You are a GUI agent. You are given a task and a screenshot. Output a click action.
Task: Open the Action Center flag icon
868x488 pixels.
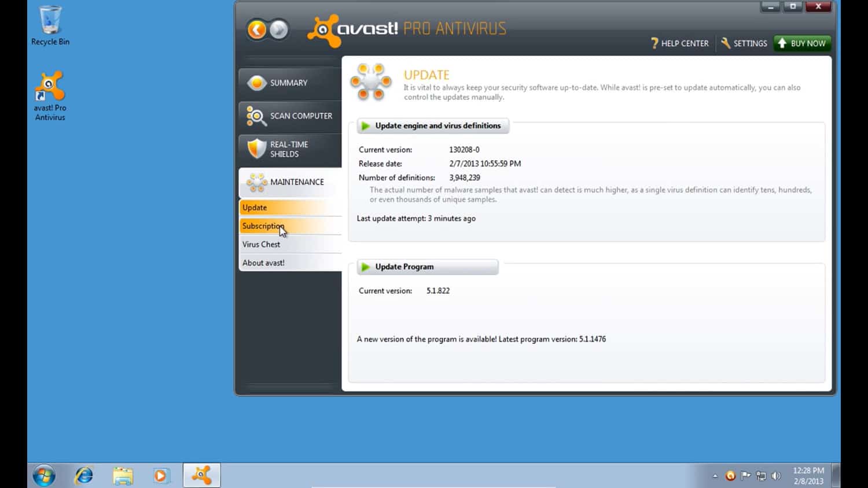pos(746,476)
